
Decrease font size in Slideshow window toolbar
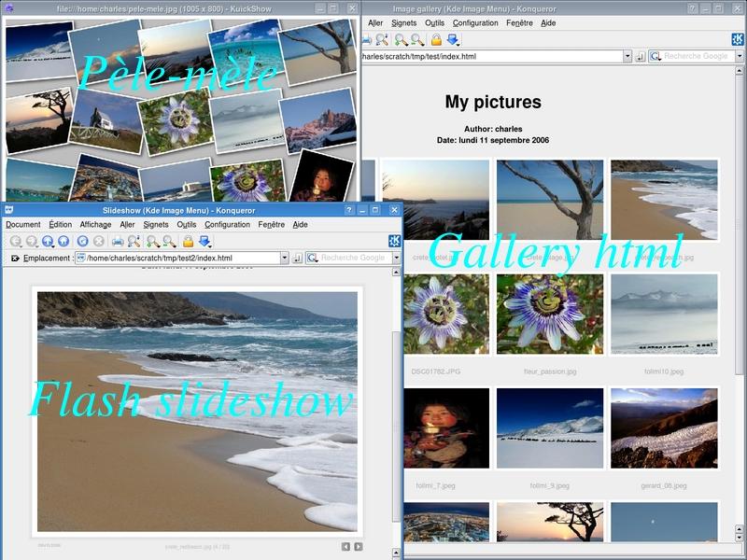169,242
